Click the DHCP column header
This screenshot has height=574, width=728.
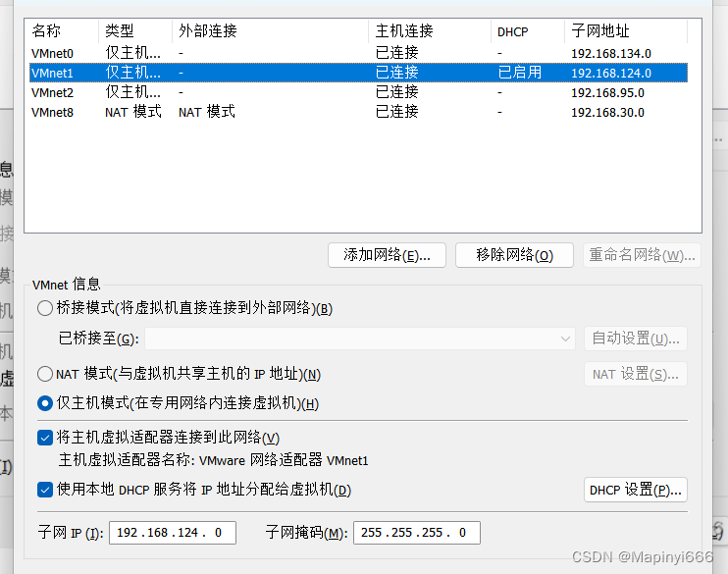point(528,31)
